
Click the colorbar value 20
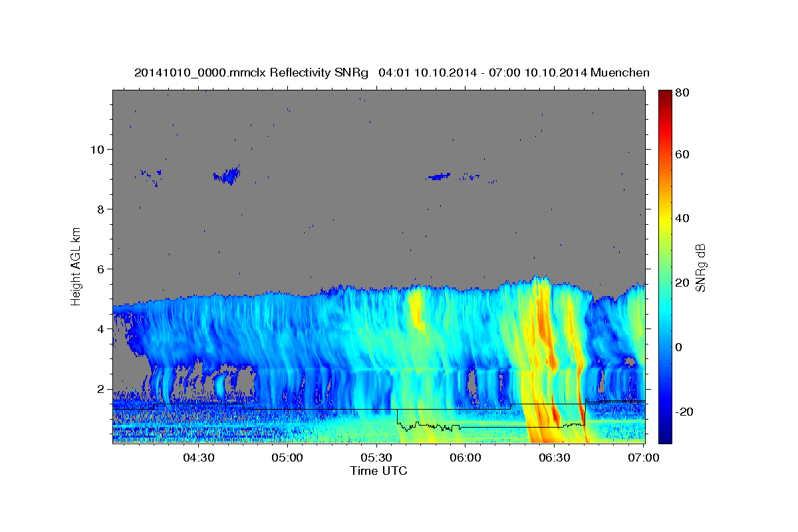pos(682,283)
